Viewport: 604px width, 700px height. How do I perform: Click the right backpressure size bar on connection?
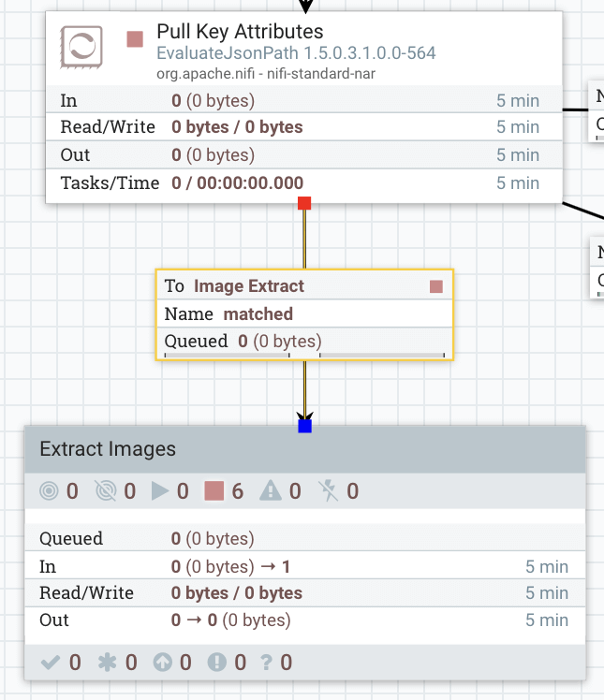click(x=382, y=355)
